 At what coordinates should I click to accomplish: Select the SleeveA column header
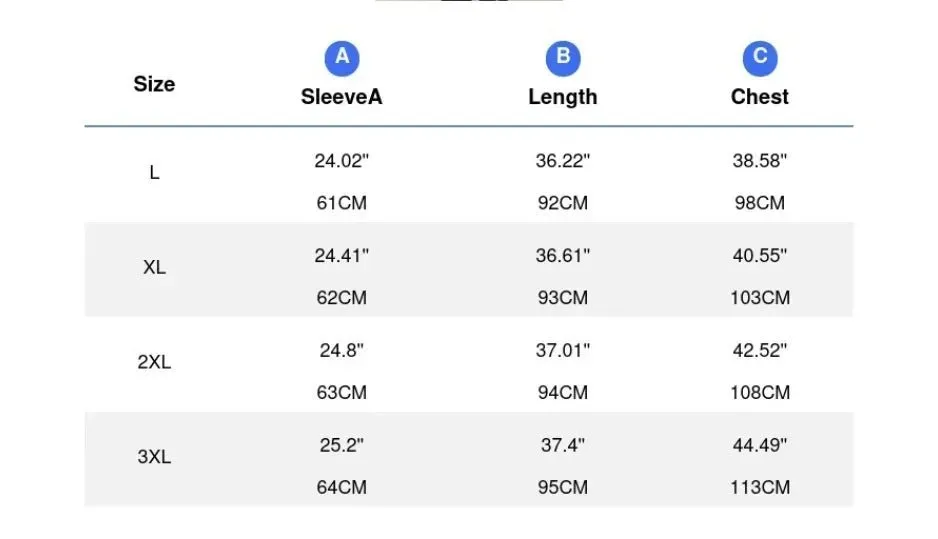[342, 97]
